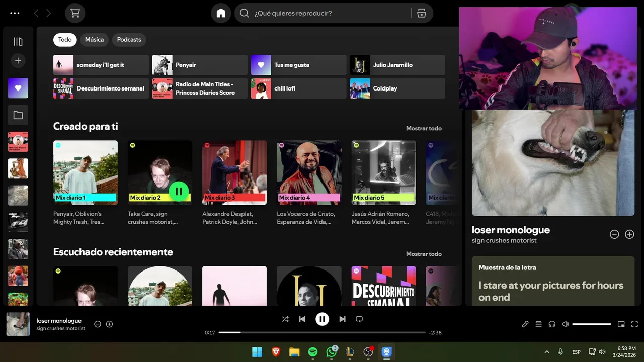The image size is (644, 362).
Task: Open the Coldplay shortcut
Action: pyautogui.click(x=397, y=88)
